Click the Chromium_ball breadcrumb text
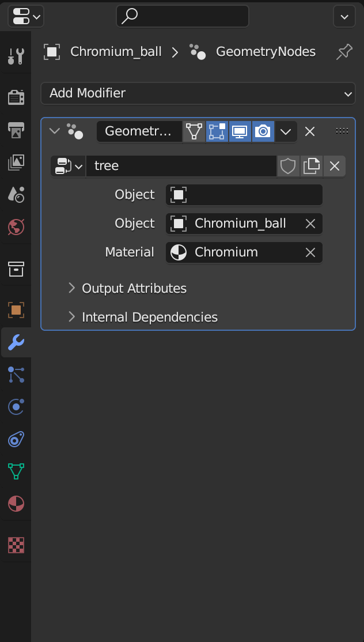Viewport: 364px width, 642px height. 116,52
